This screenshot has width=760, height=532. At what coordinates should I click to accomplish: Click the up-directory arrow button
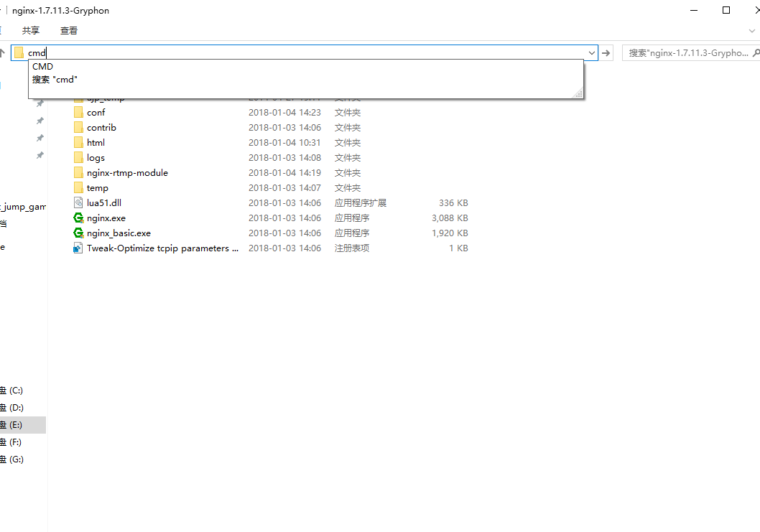pyautogui.click(x=2, y=52)
